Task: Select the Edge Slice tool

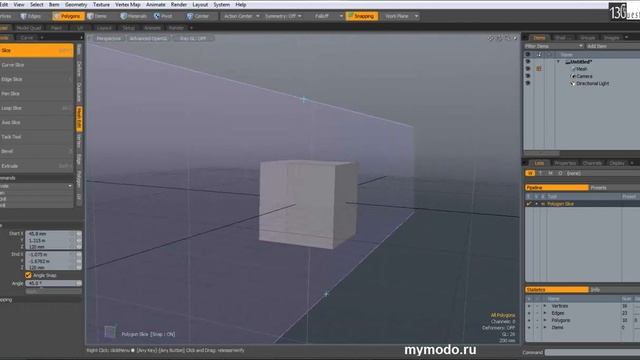Action: tap(36, 79)
